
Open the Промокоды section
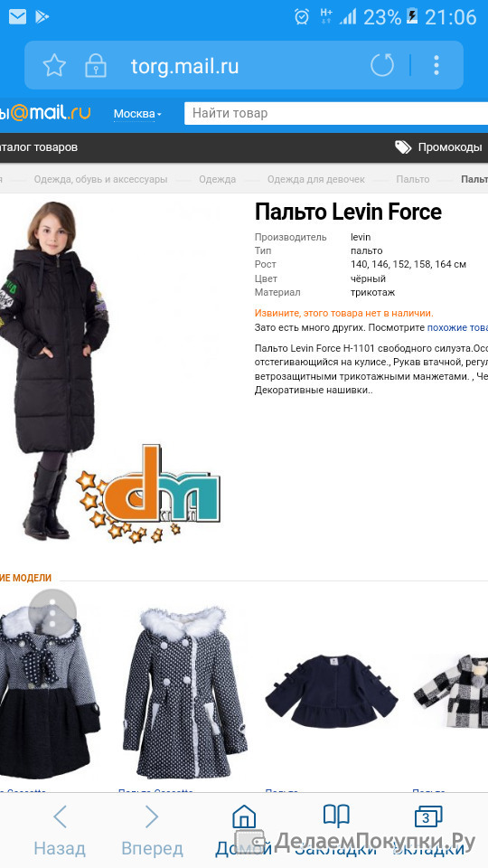click(438, 147)
